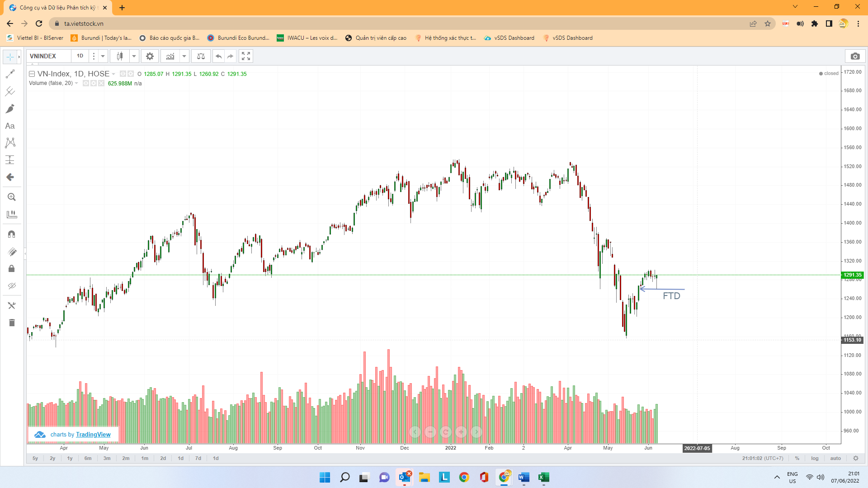Screen dimensions: 868x488
Task: Toggle VN-Index series visibility eye
Action: pos(123,74)
